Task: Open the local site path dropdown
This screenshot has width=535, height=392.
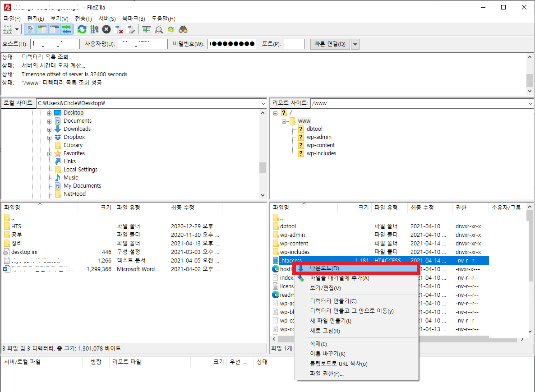Action: pyautogui.click(x=263, y=103)
